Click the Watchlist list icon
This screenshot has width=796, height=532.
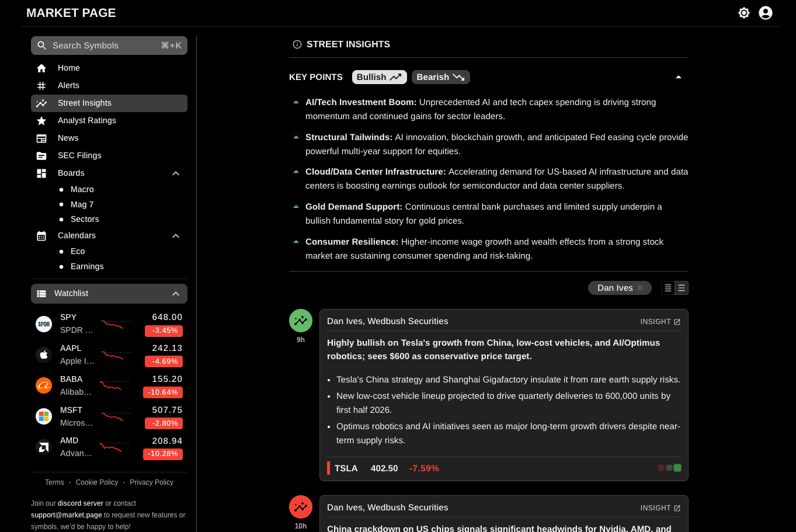pos(41,294)
